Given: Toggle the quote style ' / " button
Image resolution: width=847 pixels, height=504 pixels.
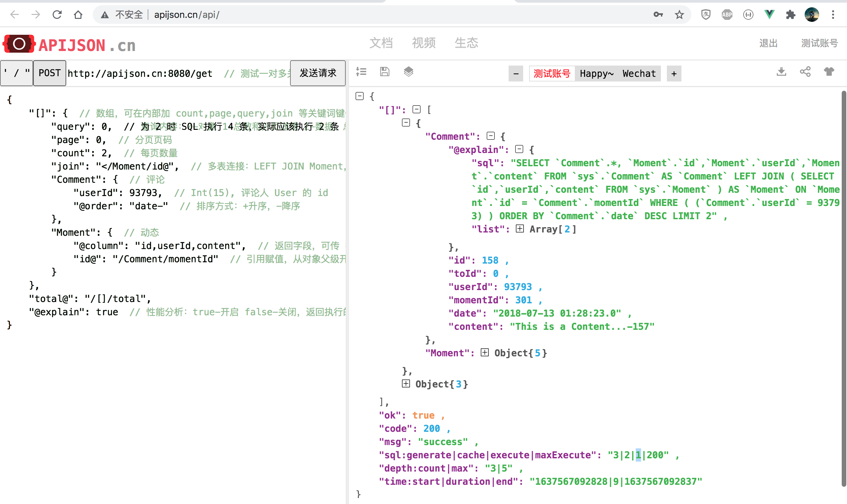Looking at the screenshot, I should [x=16, y=73].
